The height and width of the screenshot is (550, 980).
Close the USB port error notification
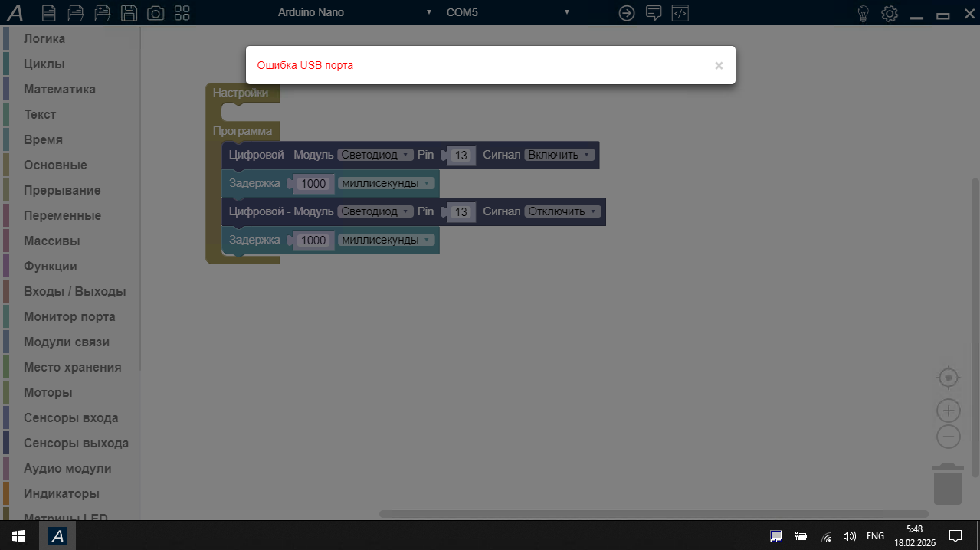[719, 66]
